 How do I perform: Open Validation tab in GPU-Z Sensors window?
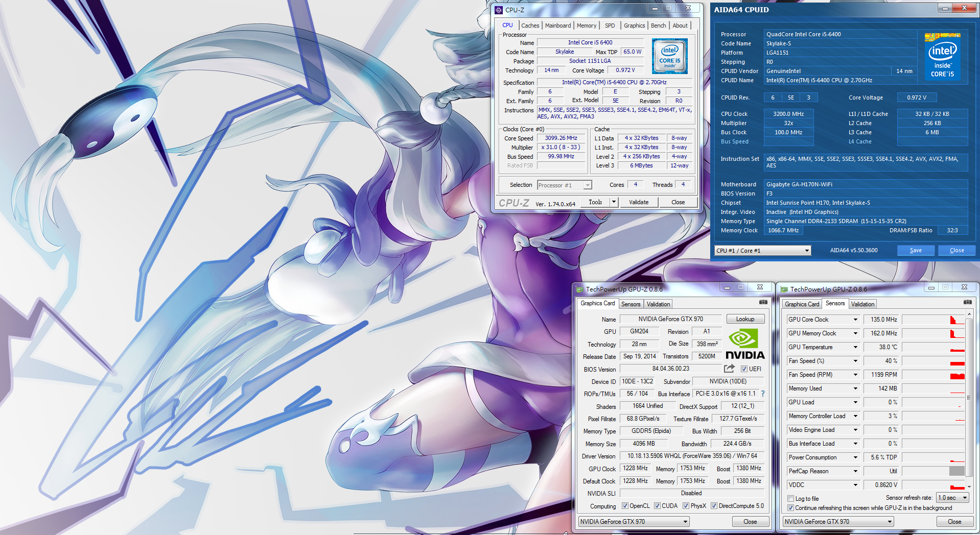(x=862, y=304)
